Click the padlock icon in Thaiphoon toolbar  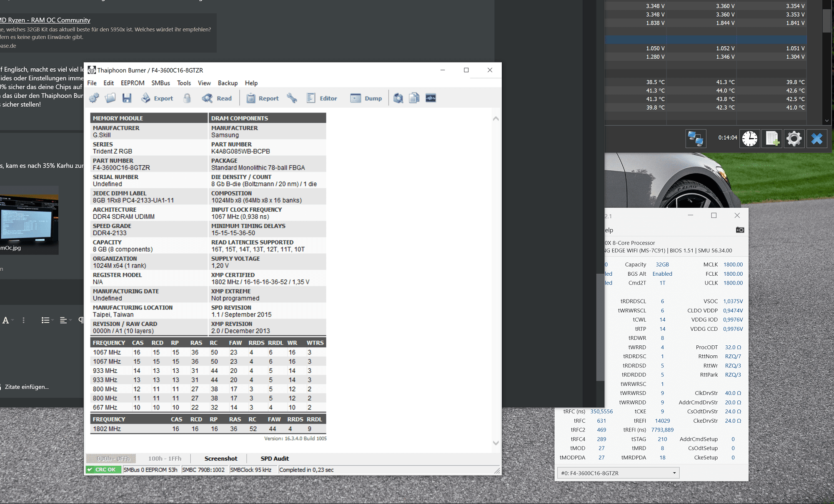(x=187, y=98)
